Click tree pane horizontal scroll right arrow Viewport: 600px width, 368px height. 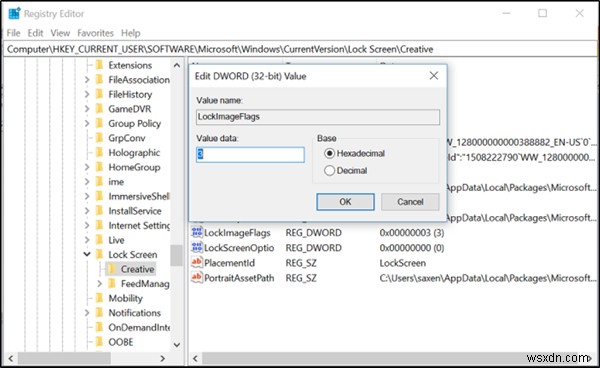coord(163,358)
